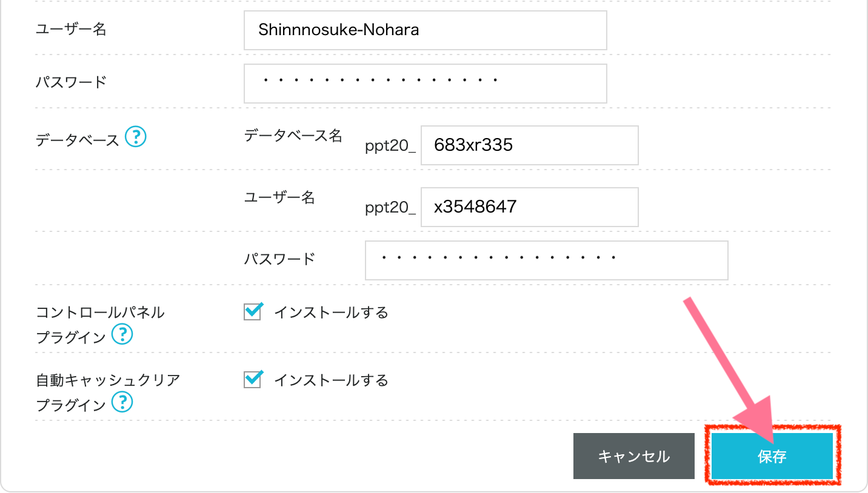The image size is (868, 493).
Task: Click the ppt20_ prefix before x3548647
Action: click(390, 208)
